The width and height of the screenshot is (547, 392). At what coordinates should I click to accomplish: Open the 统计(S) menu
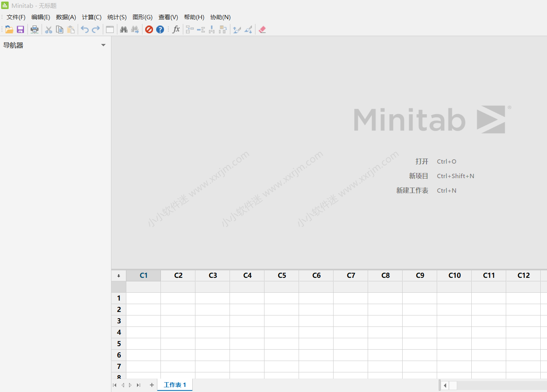(x=117, y=17)
